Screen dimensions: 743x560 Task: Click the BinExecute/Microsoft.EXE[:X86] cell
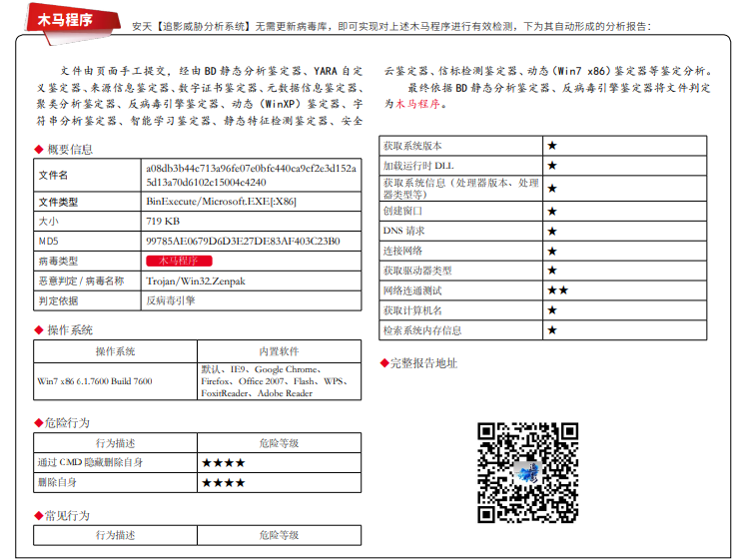[251, 202]
